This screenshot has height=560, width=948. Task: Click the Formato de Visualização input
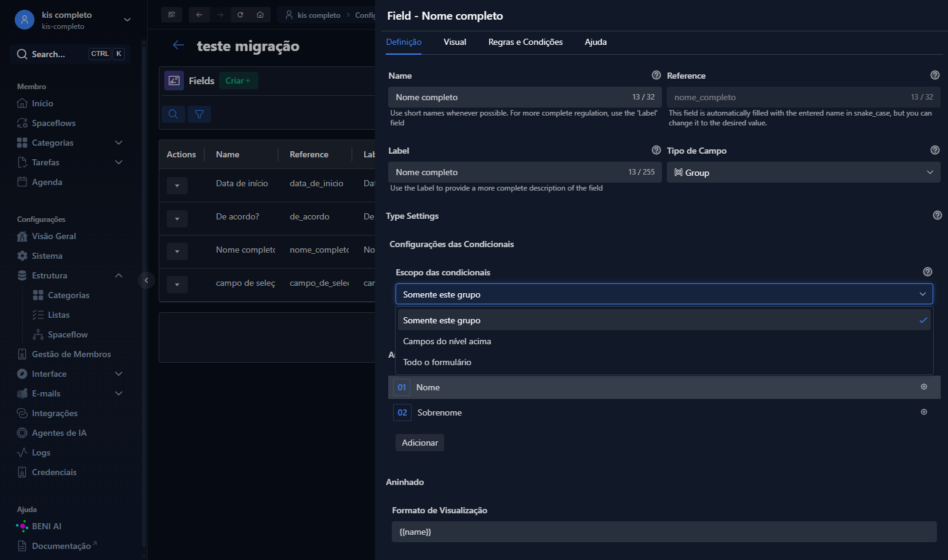pos(664,532)
